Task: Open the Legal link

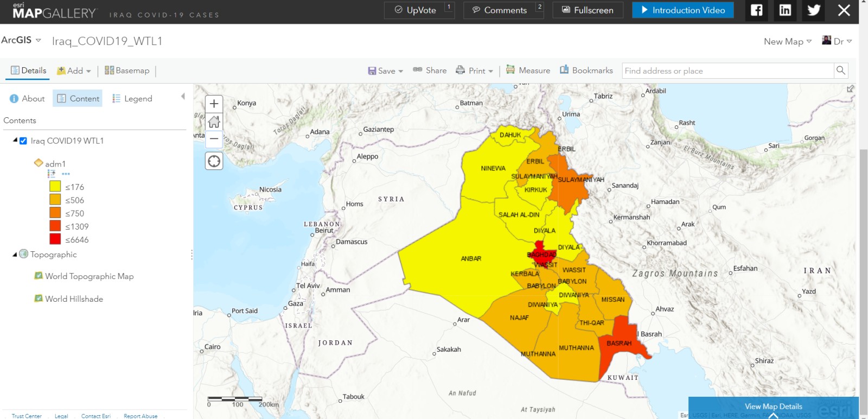Action: coord(61,416)
